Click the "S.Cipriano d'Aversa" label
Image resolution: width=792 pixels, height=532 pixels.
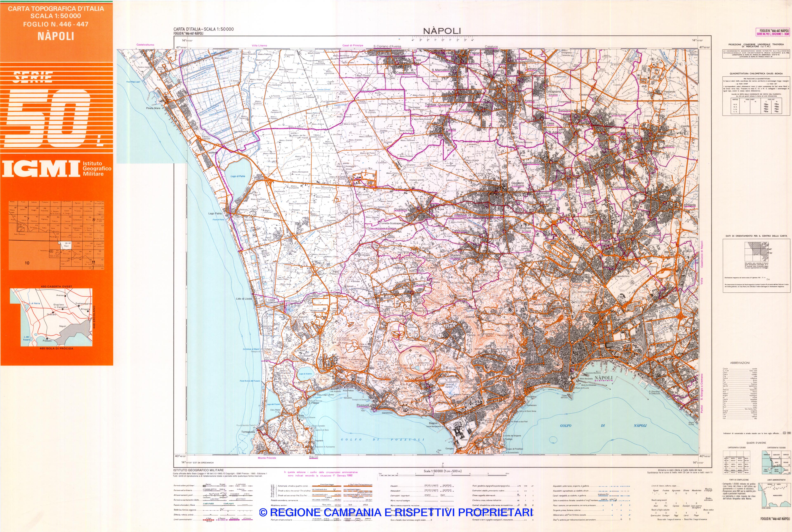tap(387, 47)
